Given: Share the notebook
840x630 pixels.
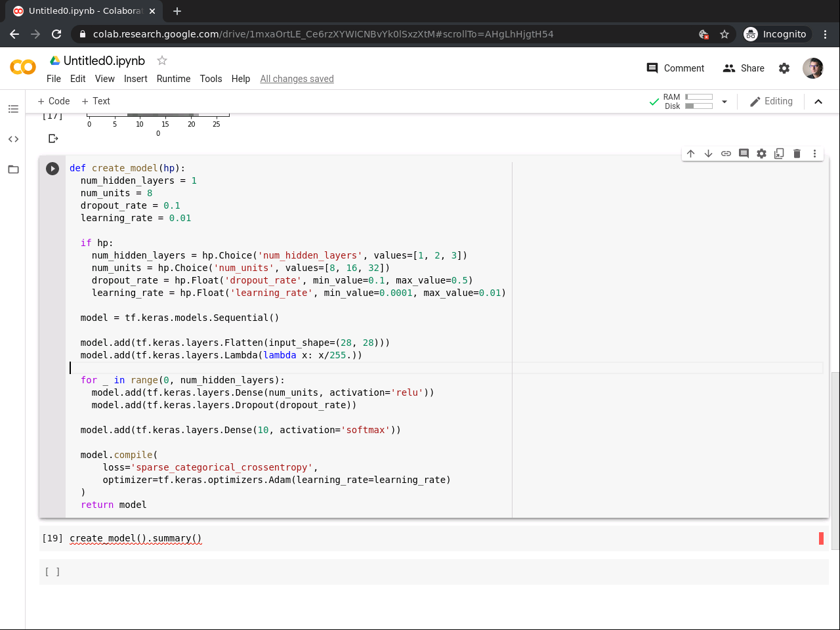Looking at the screenshot, I should tap(744, 68).
